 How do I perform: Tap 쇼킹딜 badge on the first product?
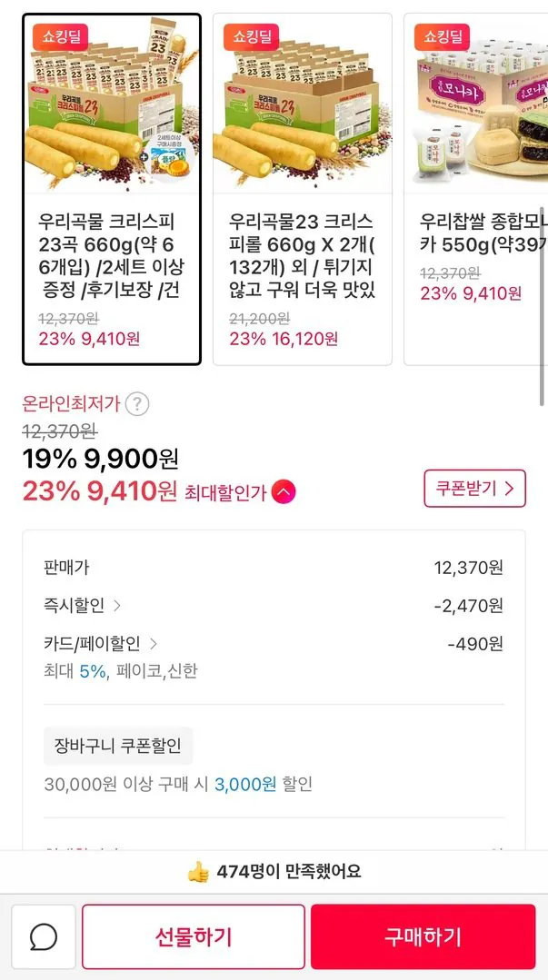(62, 37)
